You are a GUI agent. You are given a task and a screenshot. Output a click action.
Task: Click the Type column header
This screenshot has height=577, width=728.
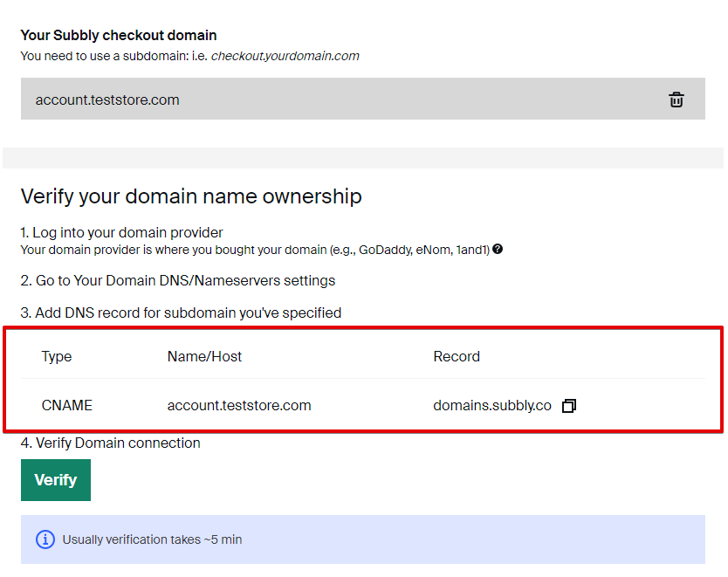coord(57,356)
